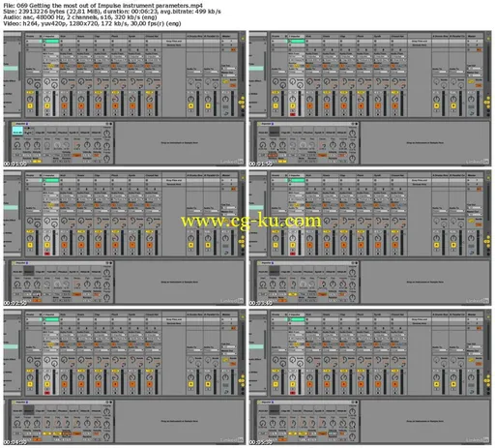Click the Impulse global Volume knob in top-left frame
Image resolution: width=495 pixels, height=448 pixels.
point(106,134)
